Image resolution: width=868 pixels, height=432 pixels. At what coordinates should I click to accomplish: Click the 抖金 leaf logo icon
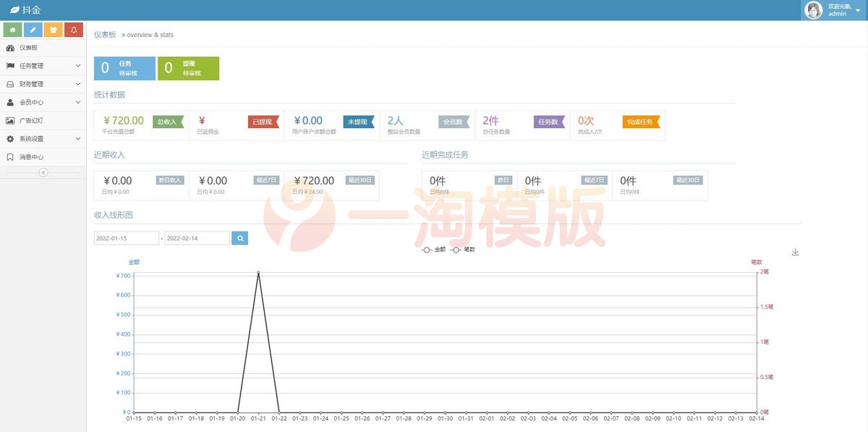click(13, 9)
